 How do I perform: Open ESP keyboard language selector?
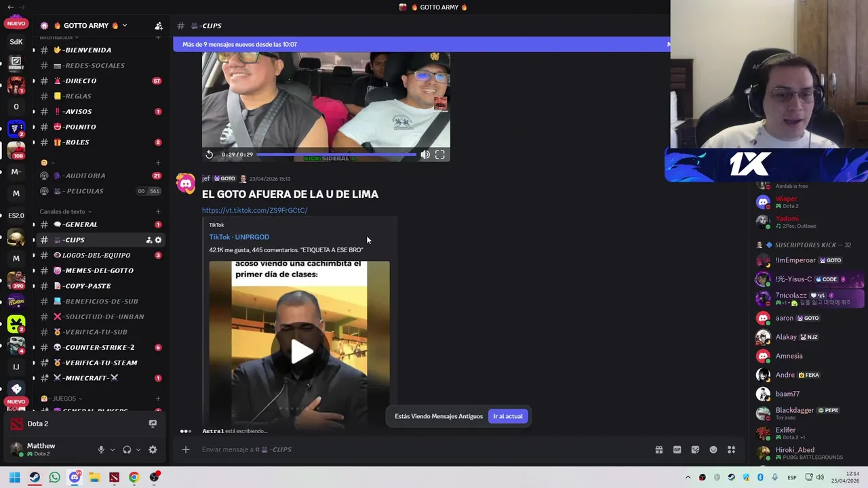(x=792, y=477)
